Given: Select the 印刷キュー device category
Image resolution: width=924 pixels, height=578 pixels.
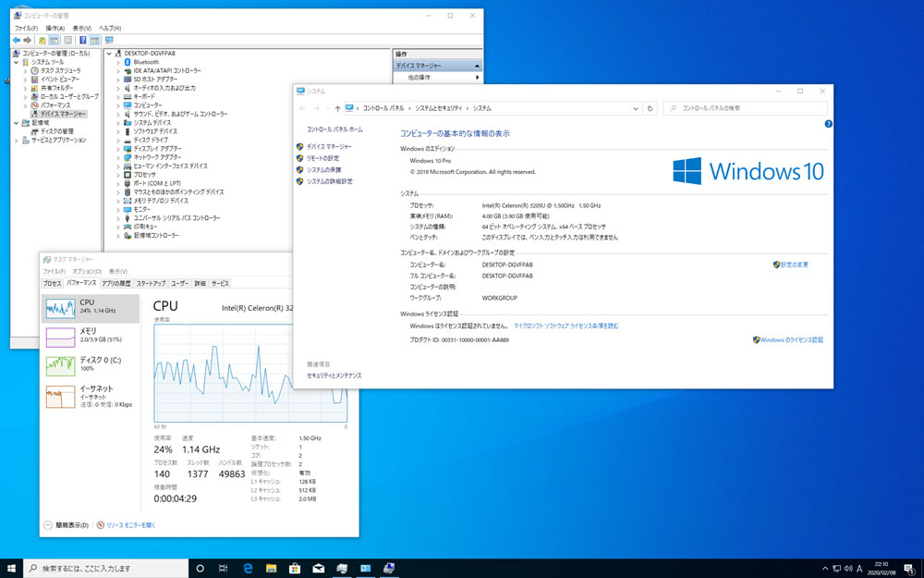Looking at the screenshot, I should click(146, 227).
